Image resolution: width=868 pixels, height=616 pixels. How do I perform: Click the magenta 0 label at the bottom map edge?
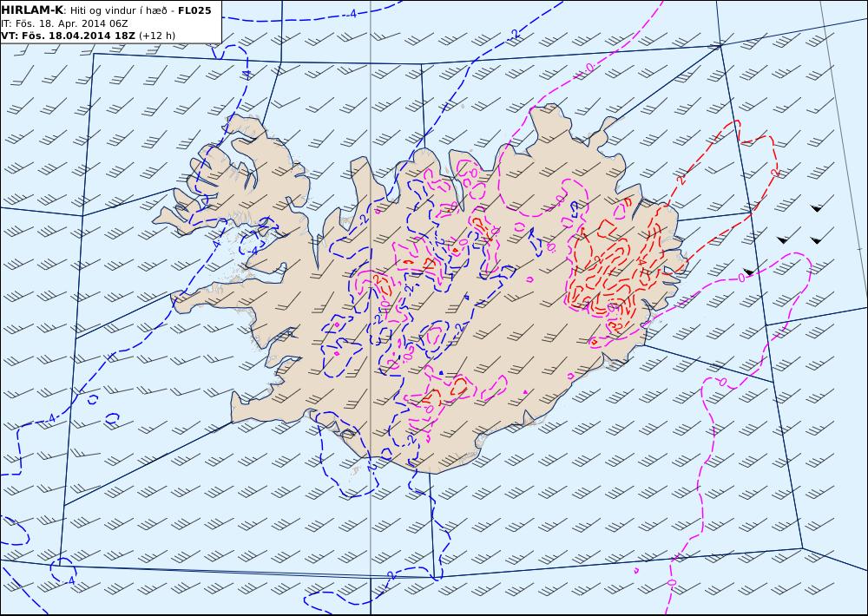point(672,582)
